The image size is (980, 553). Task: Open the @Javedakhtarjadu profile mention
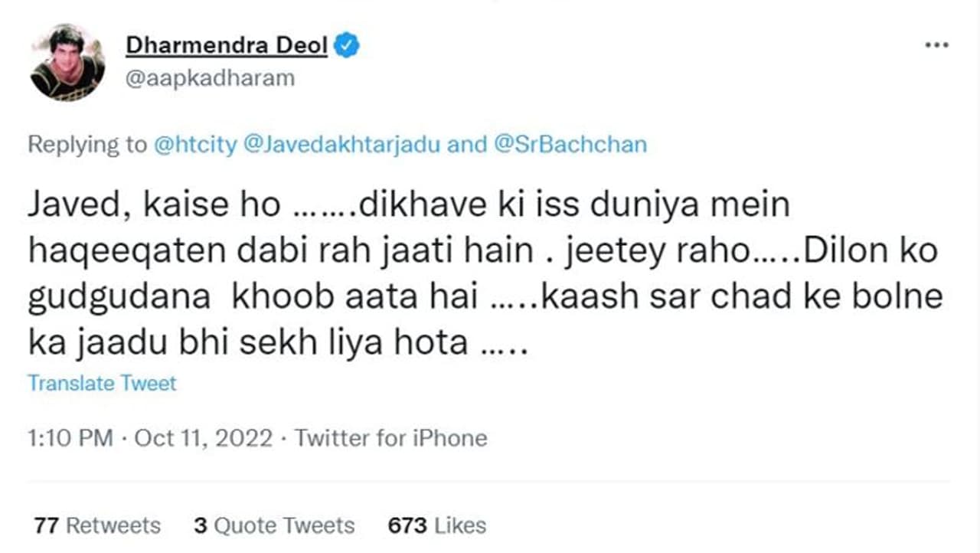[341, 145]
